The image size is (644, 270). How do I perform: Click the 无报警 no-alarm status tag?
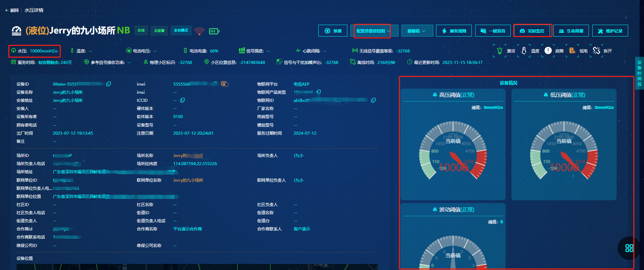159,30
